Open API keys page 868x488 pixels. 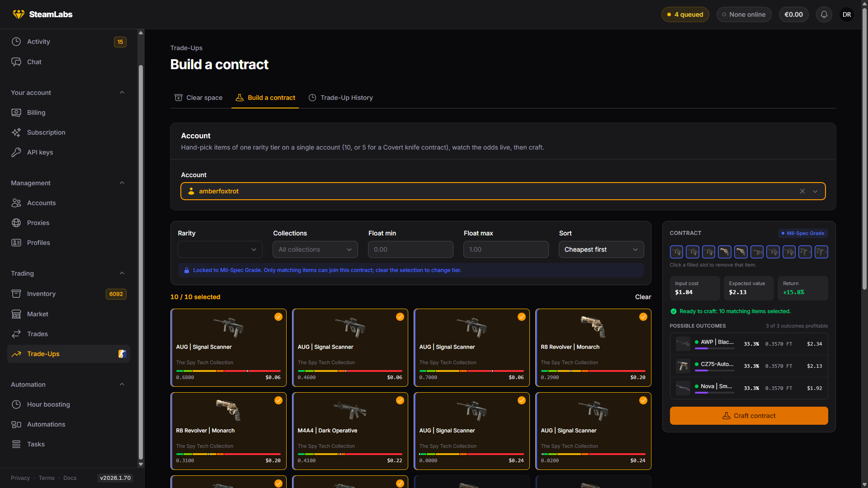coord(69,152)
